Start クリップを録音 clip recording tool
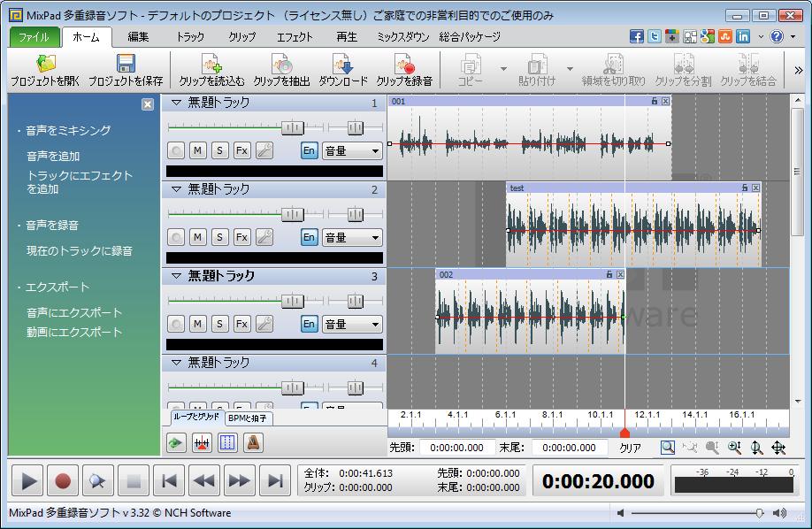The width and height of the screenshot is (812, 529). point(404,71)
